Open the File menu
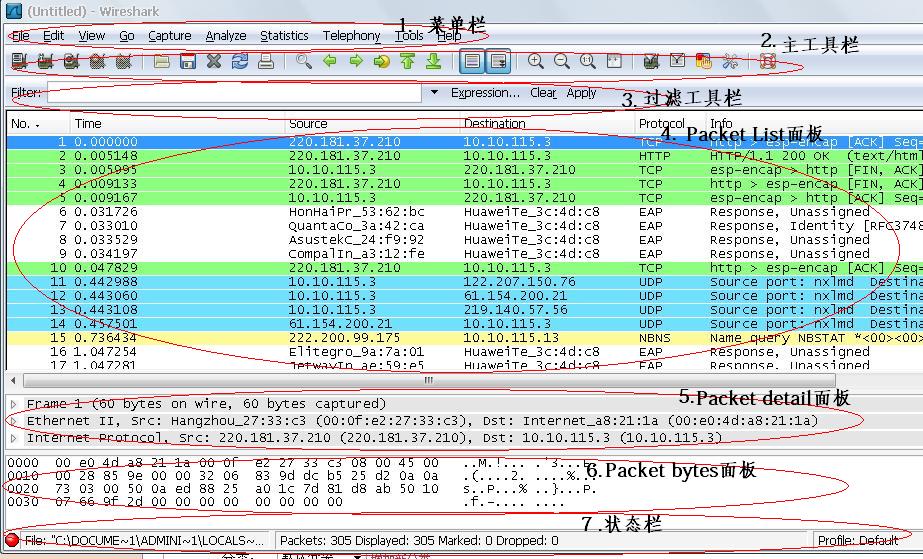 pyautogui.click(x=21, y=36)
